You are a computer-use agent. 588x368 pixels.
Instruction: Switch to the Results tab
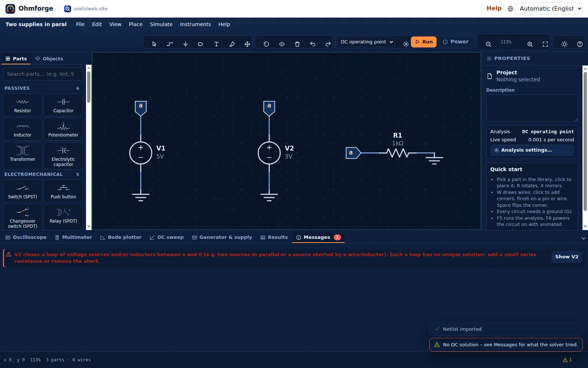pos(274,237)
